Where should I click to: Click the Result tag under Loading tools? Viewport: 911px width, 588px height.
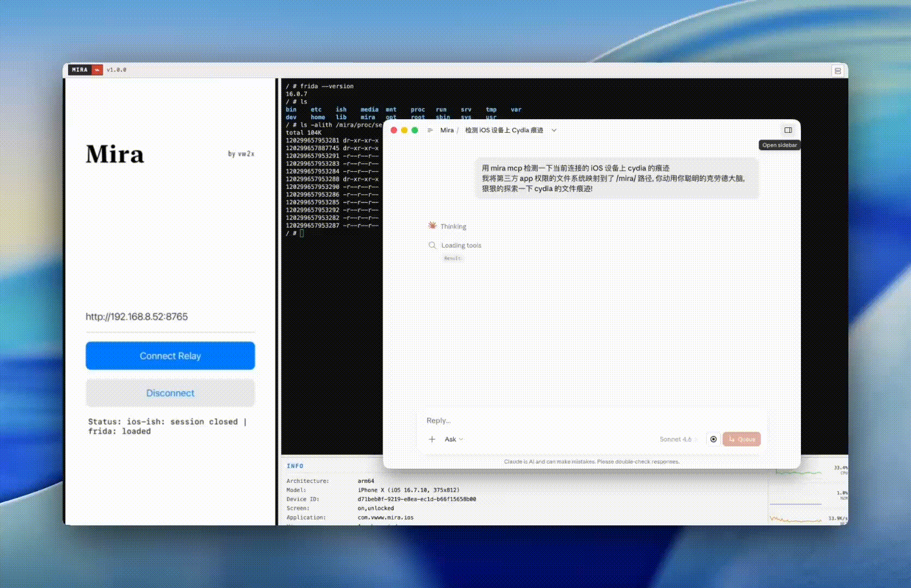click(x=452, y=258)
